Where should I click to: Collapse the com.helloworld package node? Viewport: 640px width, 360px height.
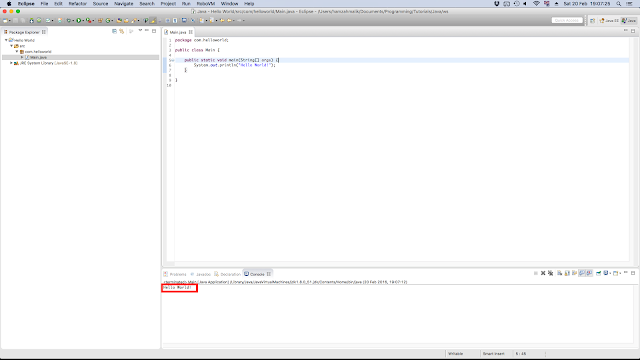click(17, 51)
